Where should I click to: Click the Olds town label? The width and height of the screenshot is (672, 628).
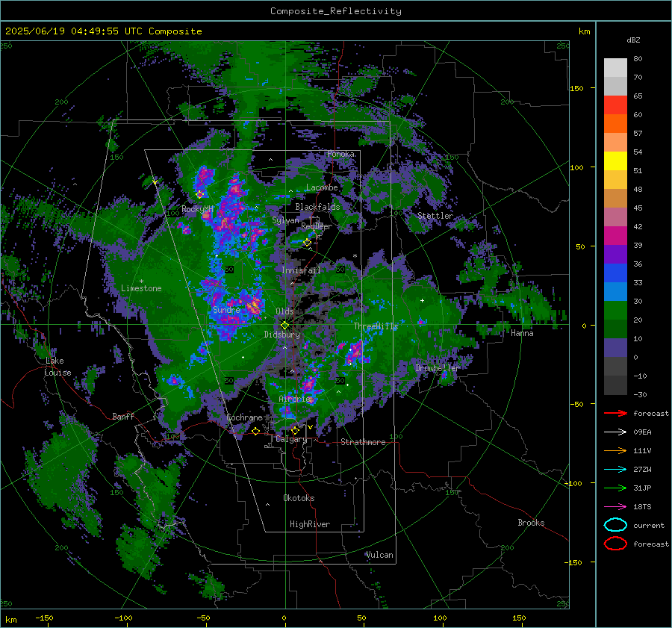[284, 311]
